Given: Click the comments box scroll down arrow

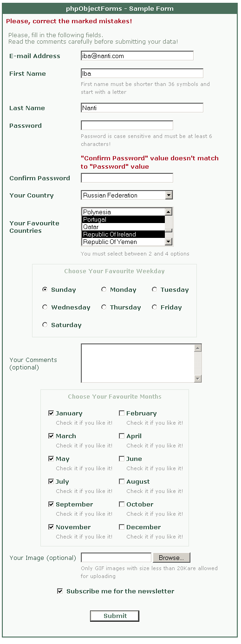Looking at the screenshot, I should click(198, 379).
